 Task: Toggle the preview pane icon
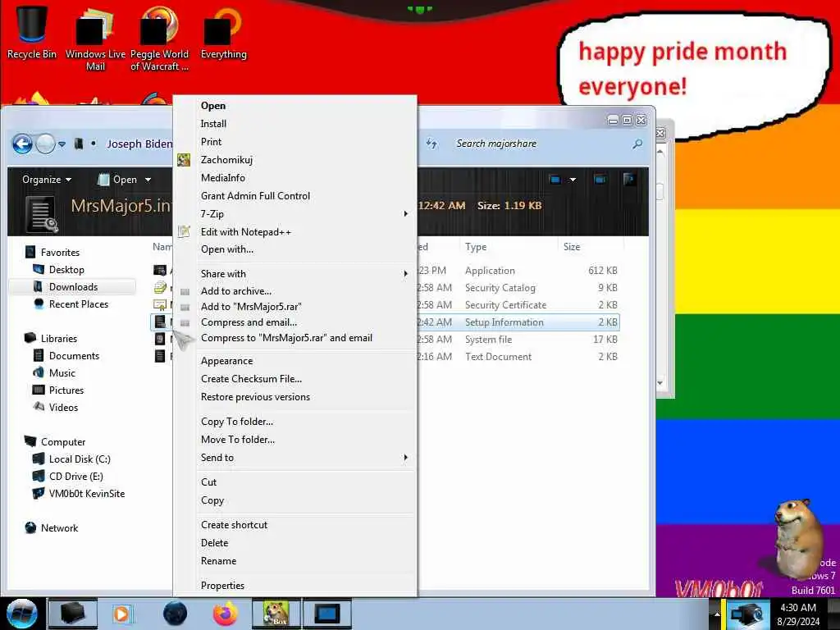tap(600, 180)
